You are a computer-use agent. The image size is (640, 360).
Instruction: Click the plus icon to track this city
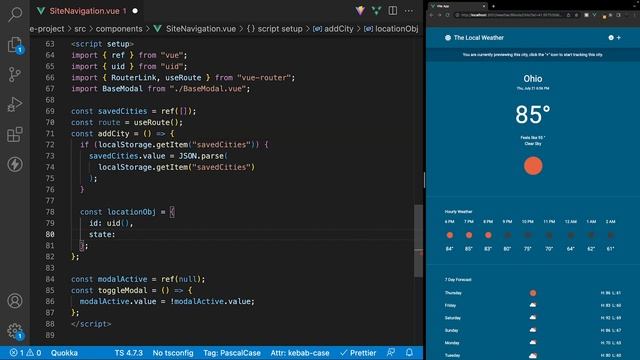point(619,38)
